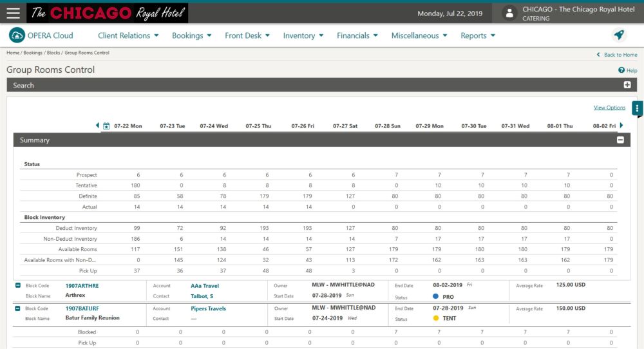Expand the Search panel plus icon
Image resolution: width=644 pixels, height=349 pixels.
point(627,84)
